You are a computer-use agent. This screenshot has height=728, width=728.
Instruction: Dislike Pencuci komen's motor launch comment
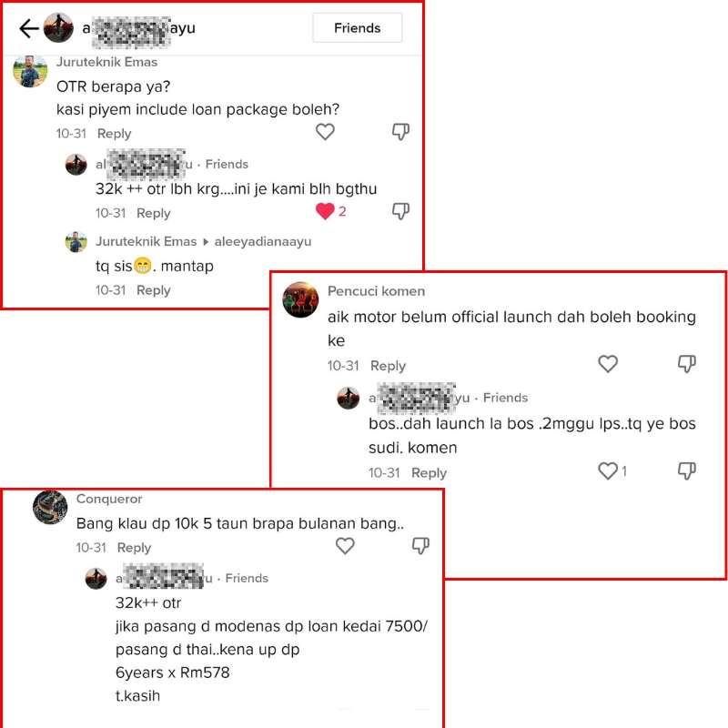[687, 364]
